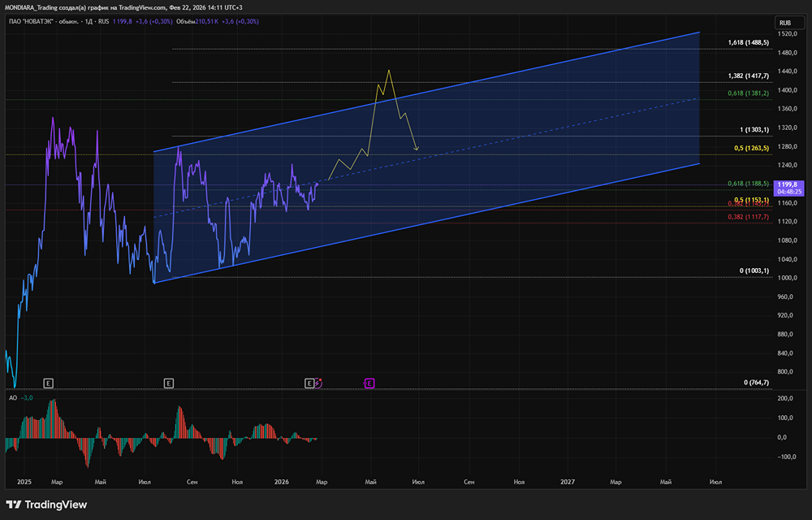The image size is (812, 520).
Task: Click the 2027 label on the time axis
Action: pos(568,482)
